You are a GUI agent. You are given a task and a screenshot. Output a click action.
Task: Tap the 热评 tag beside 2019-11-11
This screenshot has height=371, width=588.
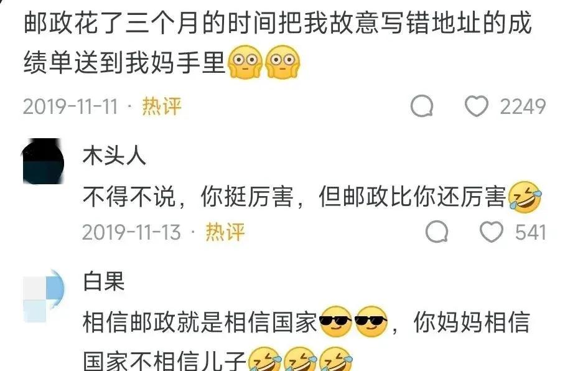(162, 106)
